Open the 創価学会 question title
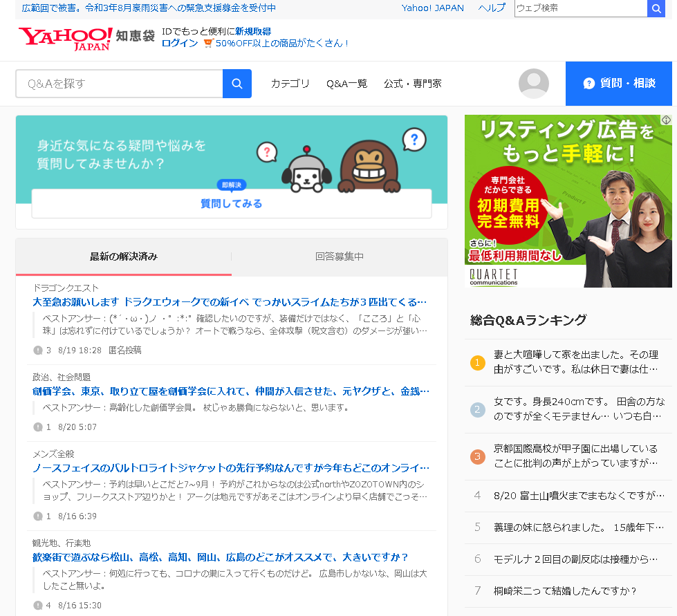The height and width of the screenshot is (616, 677). coord(231,391)
